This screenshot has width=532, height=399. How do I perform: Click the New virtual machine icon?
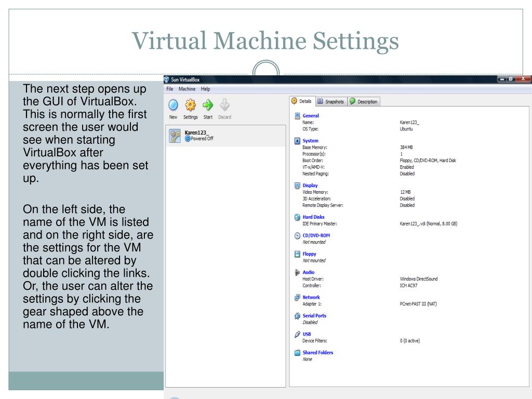173,105
